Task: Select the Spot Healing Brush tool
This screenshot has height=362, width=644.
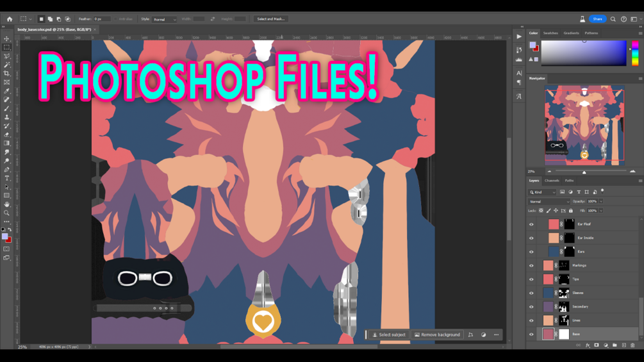Action: pos(6,100)
